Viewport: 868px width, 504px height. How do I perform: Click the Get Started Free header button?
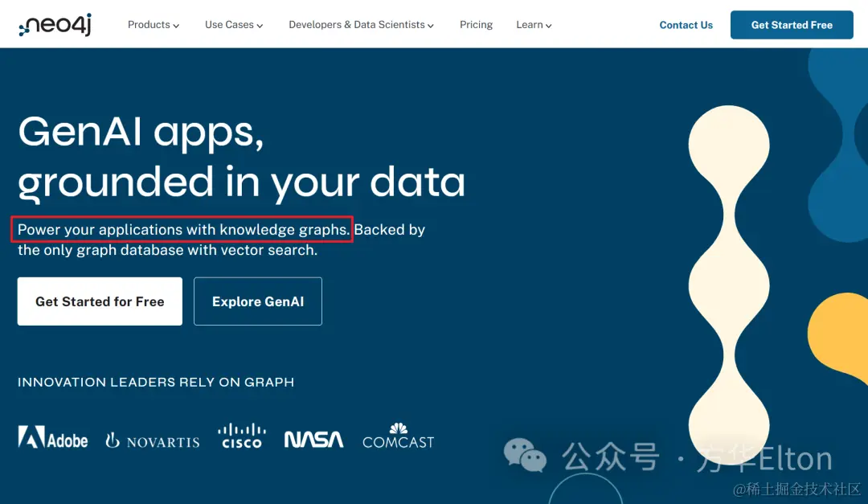(x=792, y=25)
